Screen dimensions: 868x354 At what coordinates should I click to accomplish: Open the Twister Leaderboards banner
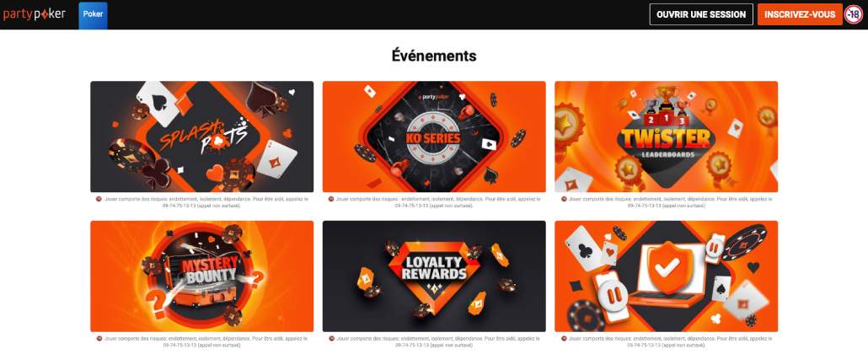(666, 137)
